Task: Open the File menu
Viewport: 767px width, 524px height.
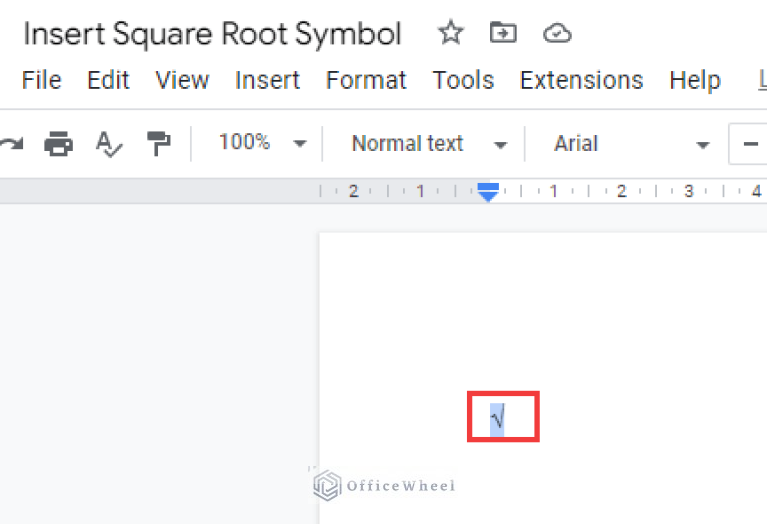Action: (x=41, y=80)
